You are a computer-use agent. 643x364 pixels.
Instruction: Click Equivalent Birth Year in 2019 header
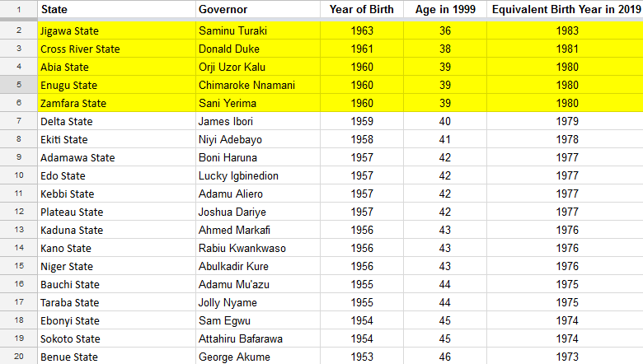point(565,9)
